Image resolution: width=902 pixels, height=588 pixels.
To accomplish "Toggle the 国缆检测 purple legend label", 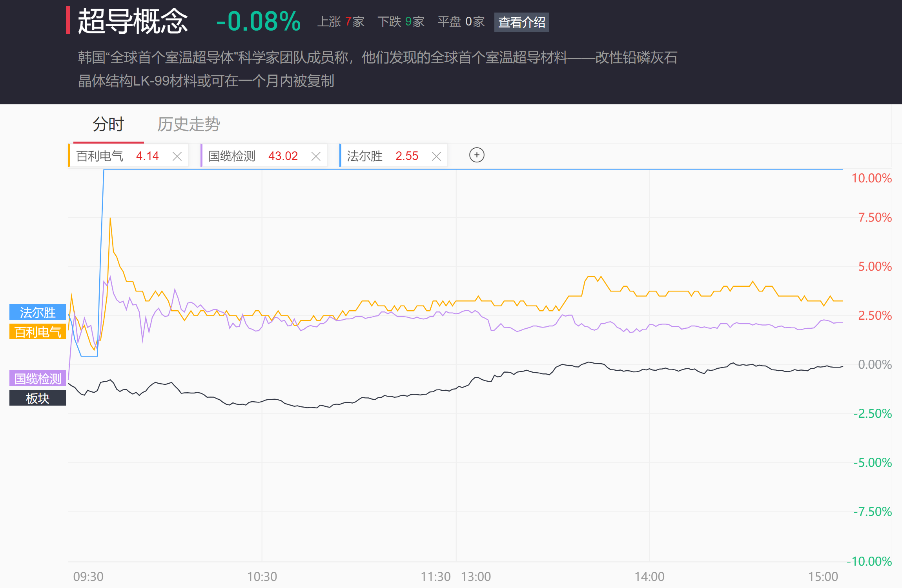I will tap(38, 379).
